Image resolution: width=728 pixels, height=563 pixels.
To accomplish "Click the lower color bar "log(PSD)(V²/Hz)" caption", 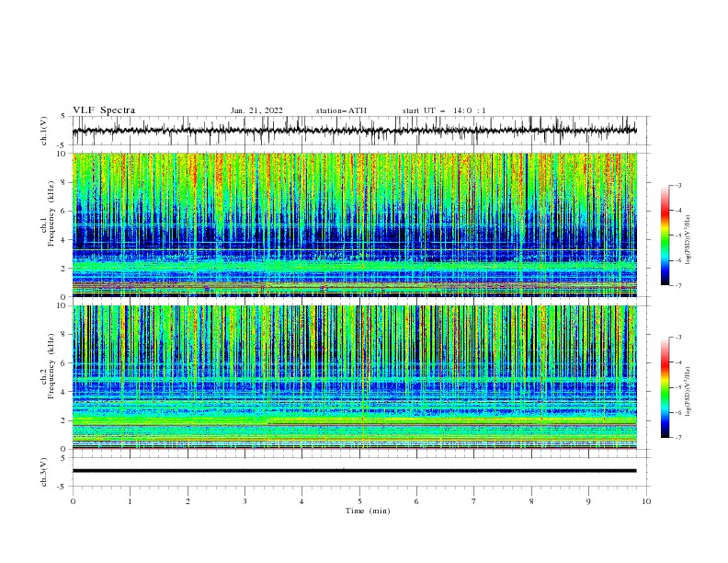I will click(x=688, y=392).
